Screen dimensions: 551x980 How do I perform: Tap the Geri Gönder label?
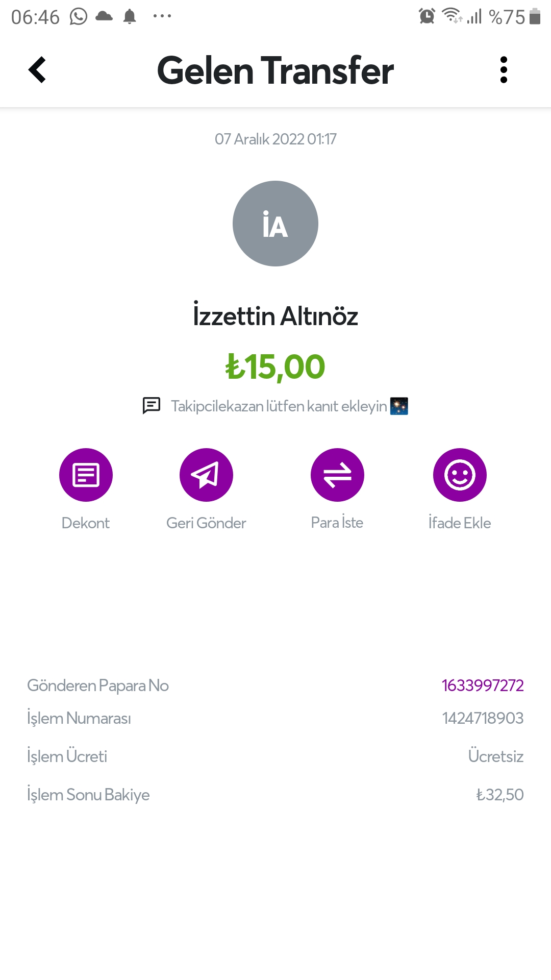coord(206,523)
